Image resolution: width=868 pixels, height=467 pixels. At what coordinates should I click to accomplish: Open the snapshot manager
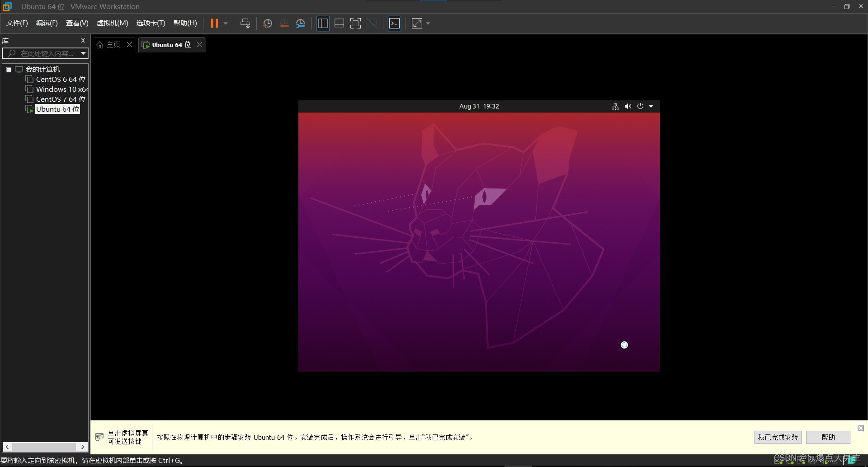(x=301, y=24)
